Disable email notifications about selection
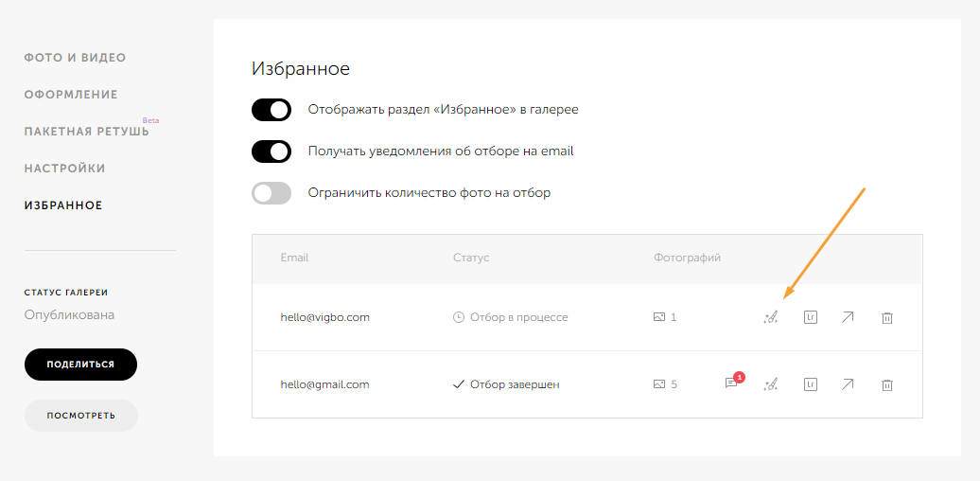 [271, 151]
